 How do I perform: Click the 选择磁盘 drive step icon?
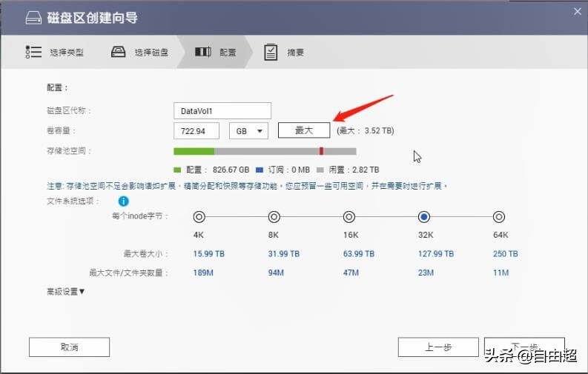118,52
